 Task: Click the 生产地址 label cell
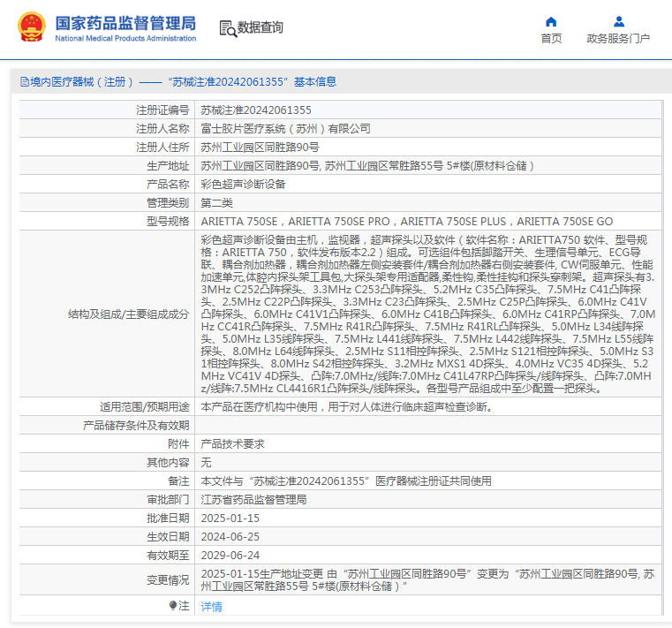[x=107, y=165]
